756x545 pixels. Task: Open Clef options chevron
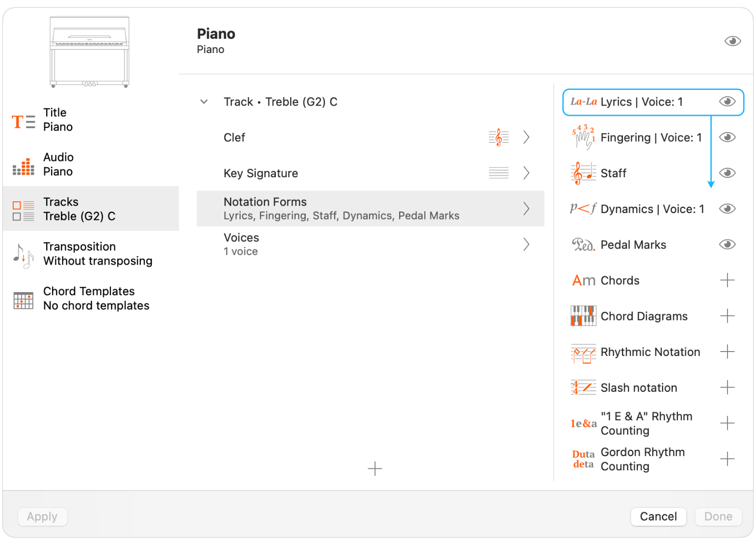(x=526, y=137)
